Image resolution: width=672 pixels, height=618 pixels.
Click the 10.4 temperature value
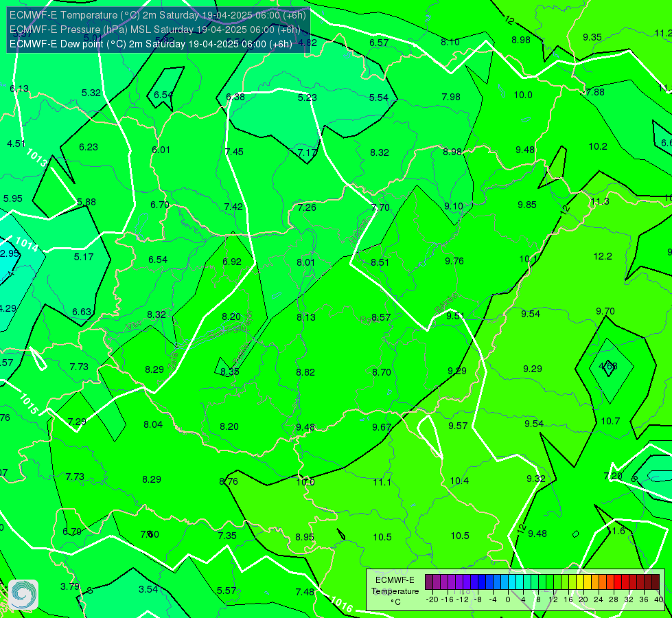[x=459, y=481]
